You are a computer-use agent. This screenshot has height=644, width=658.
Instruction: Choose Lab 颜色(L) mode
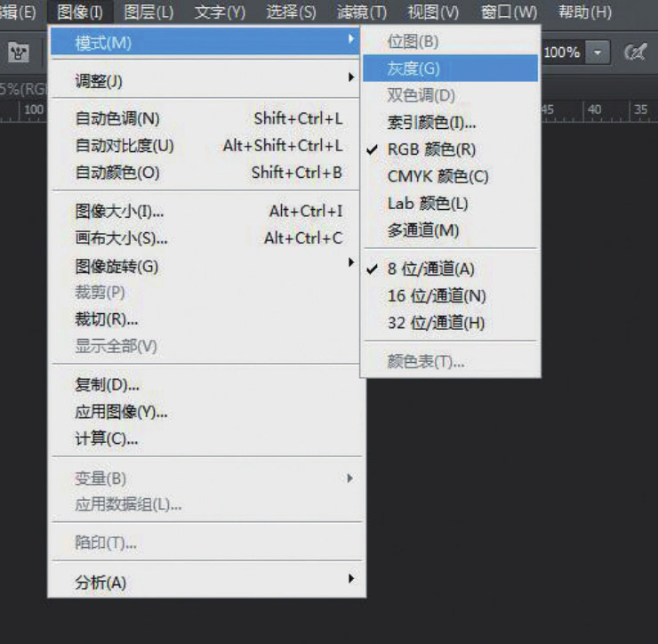pos(428,204)
